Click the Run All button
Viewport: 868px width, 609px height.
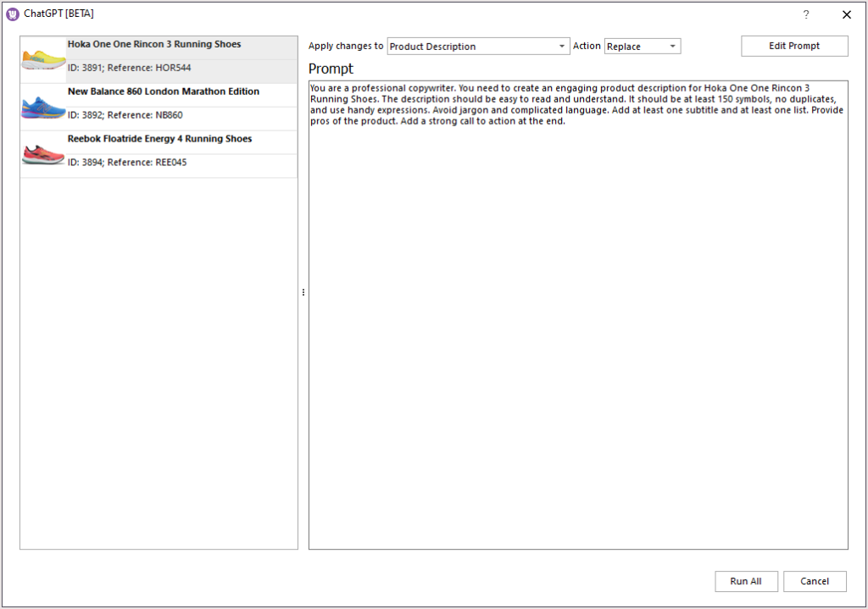pyautogui.click(x=745, y=581)
